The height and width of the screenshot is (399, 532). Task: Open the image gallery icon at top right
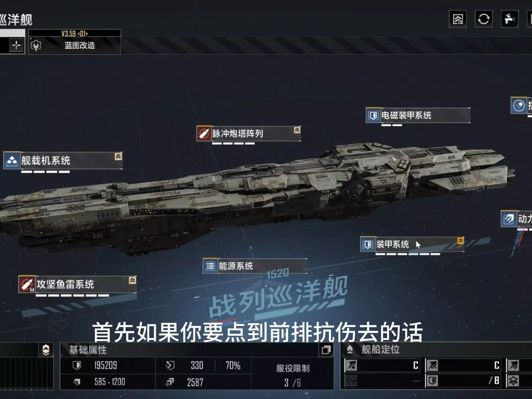458,19
